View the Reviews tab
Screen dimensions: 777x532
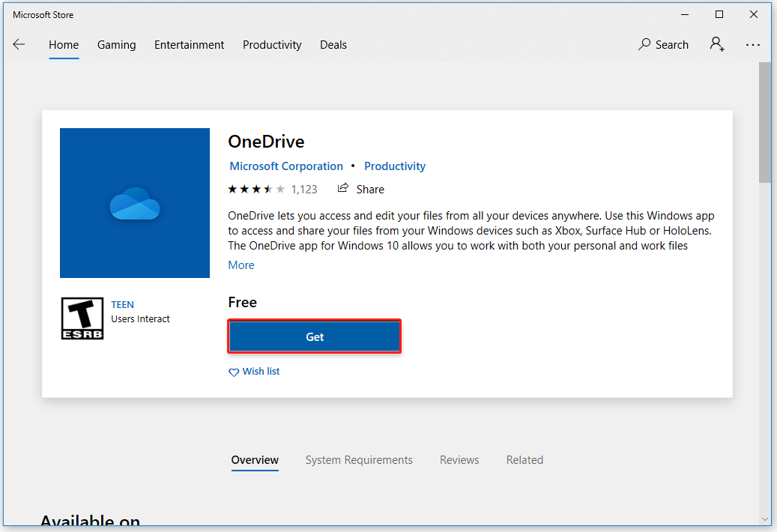459,460
